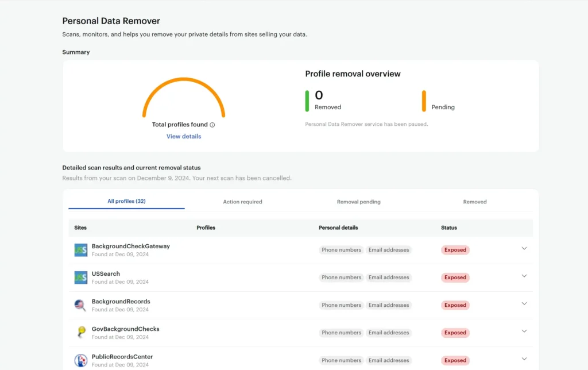Click Email addresses tag in BackgroundRecords row
Image resolution: width=588 pixels, height=370 pixels.
pyautogui.click(x=389, y=305)
